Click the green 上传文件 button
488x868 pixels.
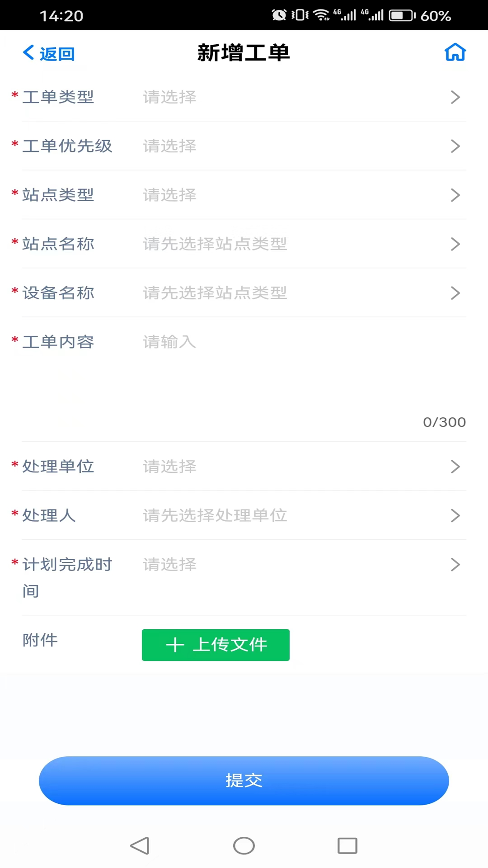tap(216, 645)
